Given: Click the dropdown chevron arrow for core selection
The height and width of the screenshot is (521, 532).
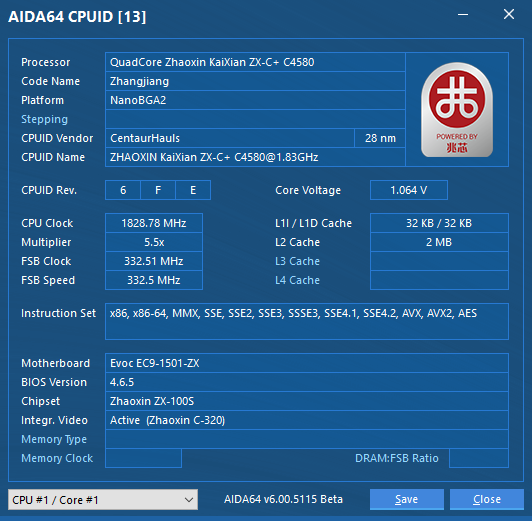Looking at the screenshot, I should (x=189, y=500).
